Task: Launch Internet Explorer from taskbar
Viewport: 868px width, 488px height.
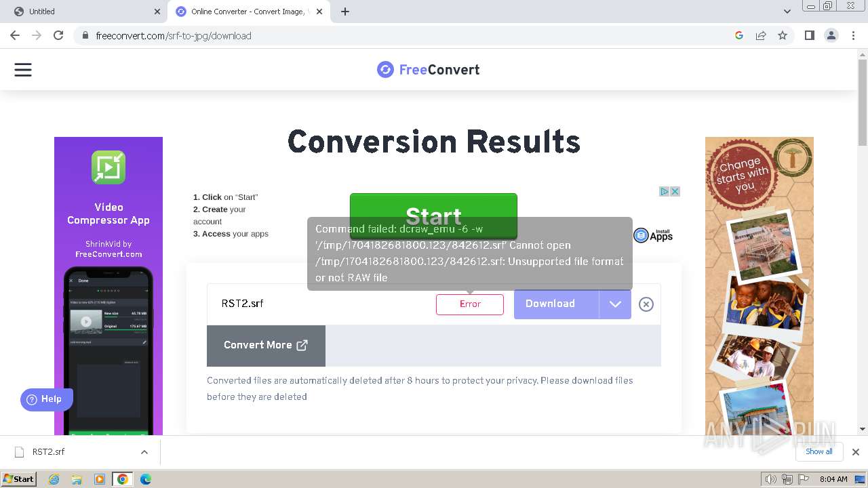Action: [x=54, y=479]
